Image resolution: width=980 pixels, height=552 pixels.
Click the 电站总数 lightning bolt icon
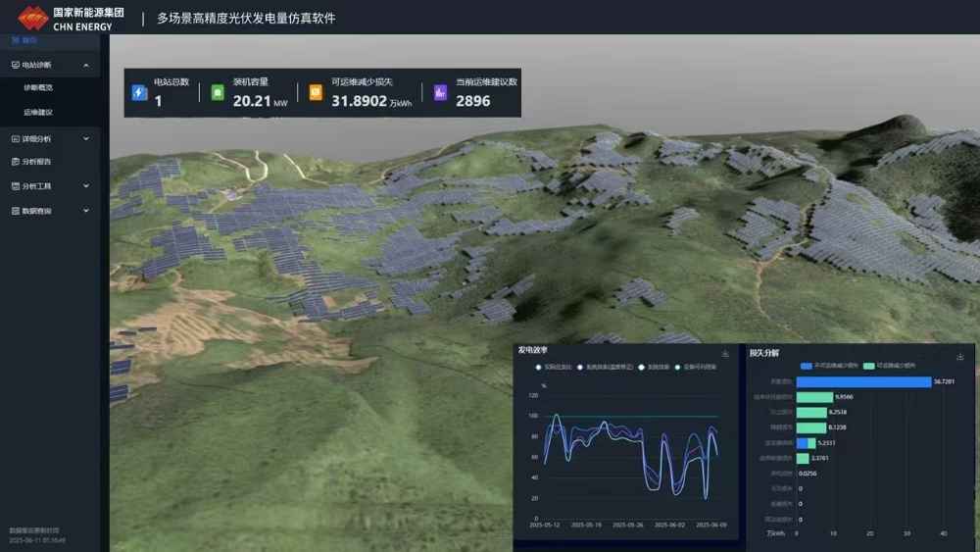[x=139, y=93]
